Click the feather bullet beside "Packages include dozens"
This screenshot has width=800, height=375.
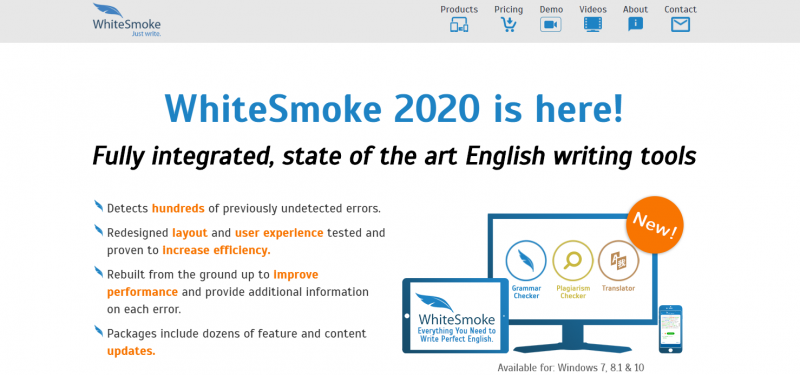[x=98, y=331]
